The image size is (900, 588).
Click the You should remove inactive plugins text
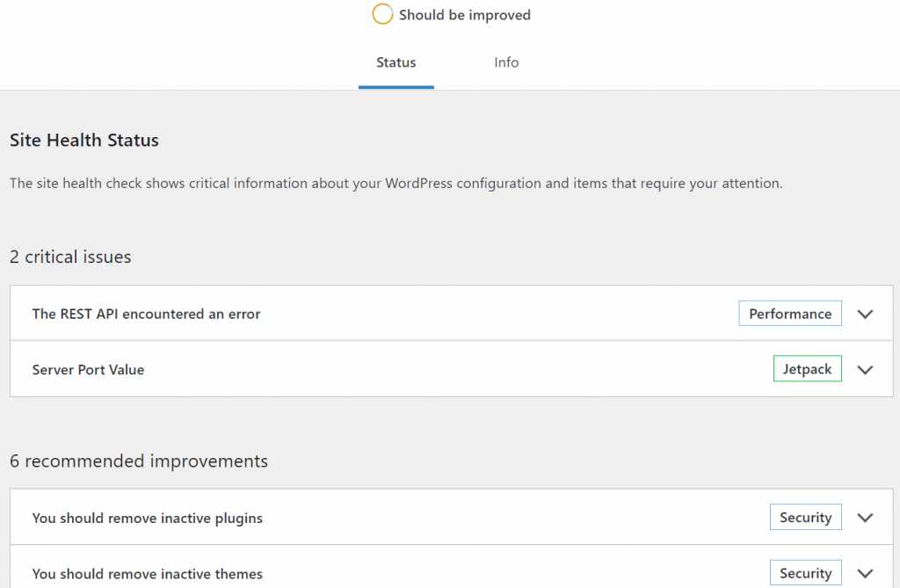pyautogui.click(x=147, y=518)
